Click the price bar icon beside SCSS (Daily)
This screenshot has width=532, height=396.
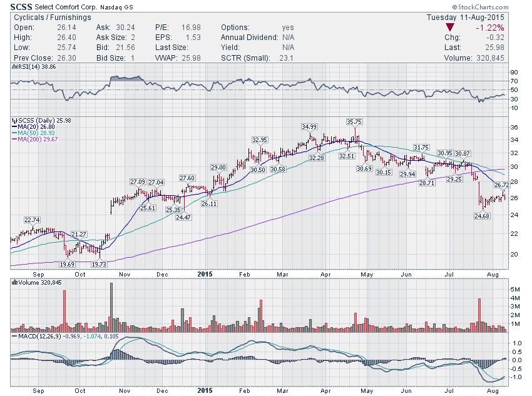point(14,120)
